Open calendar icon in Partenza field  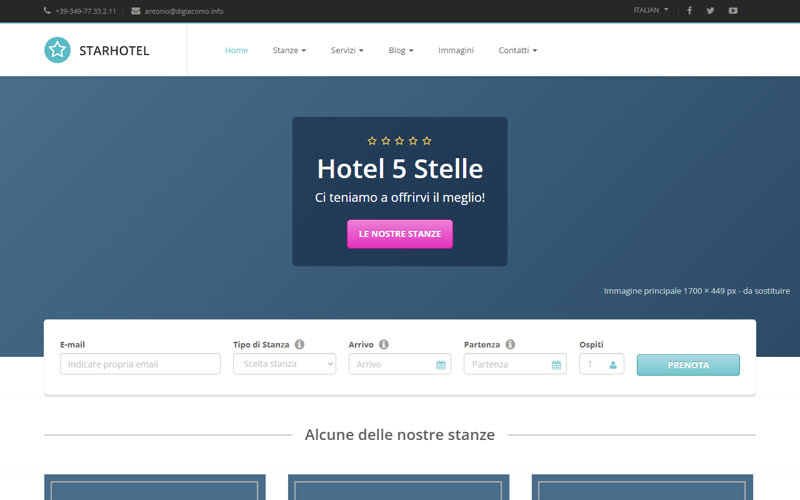pyautogui.click(x=556, y=365)
